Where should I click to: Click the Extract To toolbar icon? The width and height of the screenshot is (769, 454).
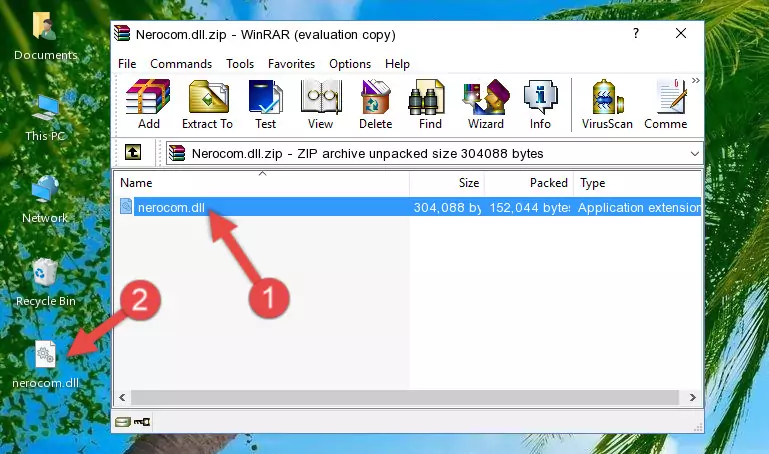click(207, 104)
